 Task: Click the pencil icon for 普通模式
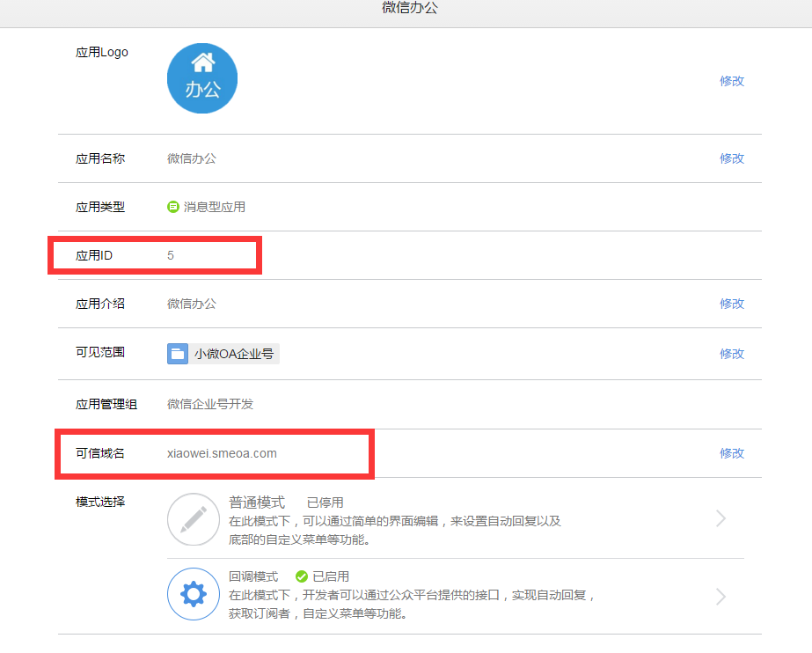[x=194, y=519]
